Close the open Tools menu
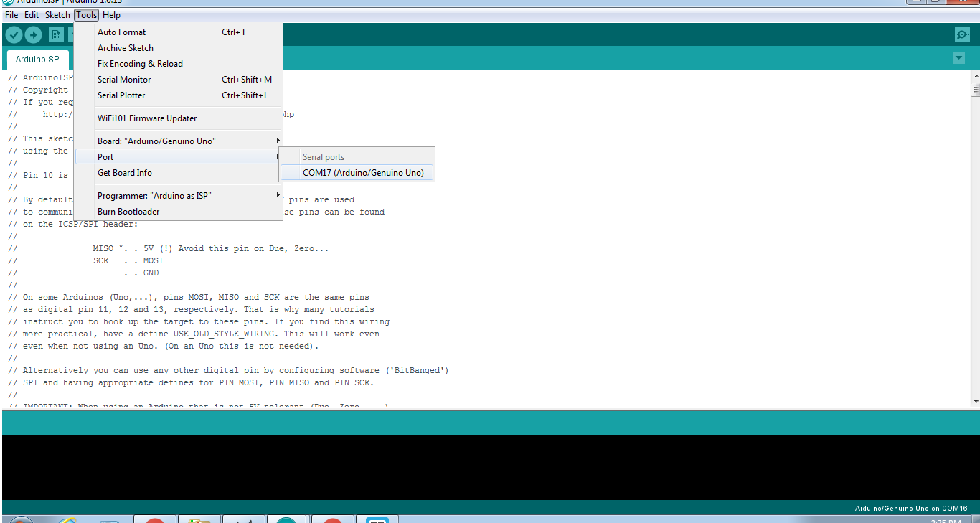The image size is (980, 523). click(x=87, y=15)
